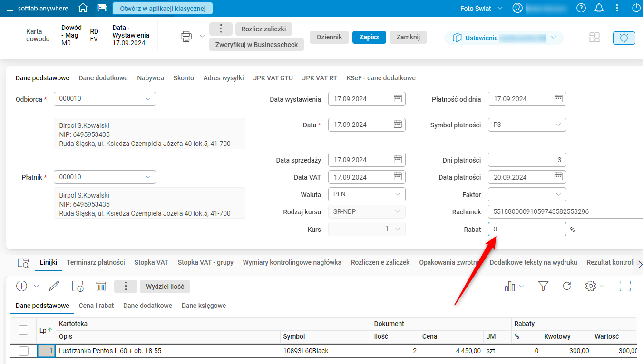643x364 pixels.
Task: Refresh the lines table
Action: (x=567, y=286)
